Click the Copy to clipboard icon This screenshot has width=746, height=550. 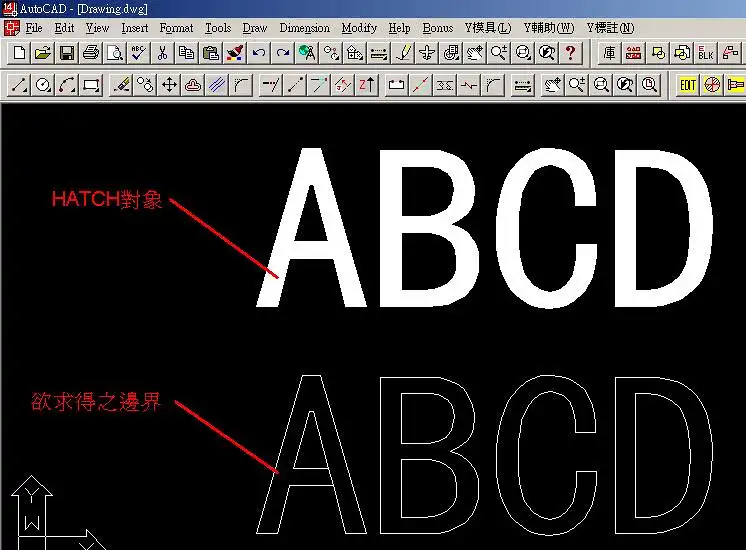[x=186, y=52]
